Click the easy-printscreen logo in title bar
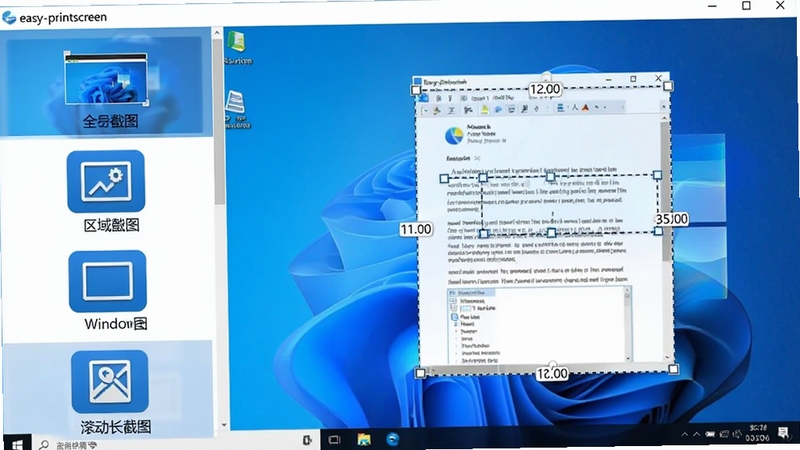The image size is (800, 450). pyautogui.click(x=9, y=17)
